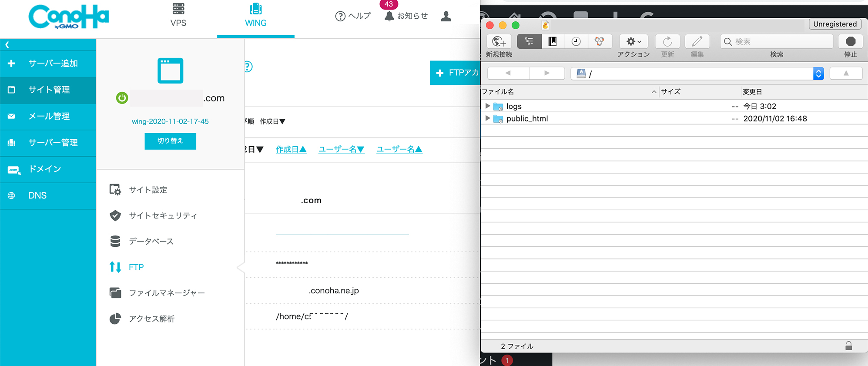Click the ConoHa logo
This screenshot has height=366, width=868.
pos(69,17)
